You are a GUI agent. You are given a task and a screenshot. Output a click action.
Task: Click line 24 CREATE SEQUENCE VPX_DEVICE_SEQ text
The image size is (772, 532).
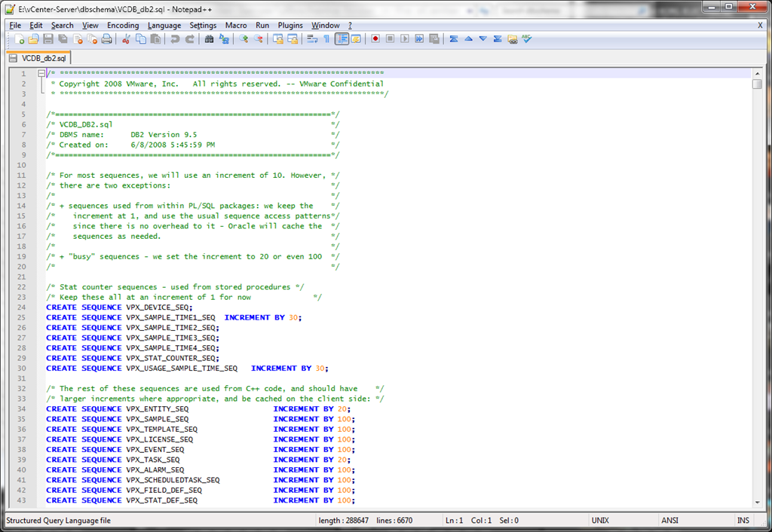(x=119, y=307)
